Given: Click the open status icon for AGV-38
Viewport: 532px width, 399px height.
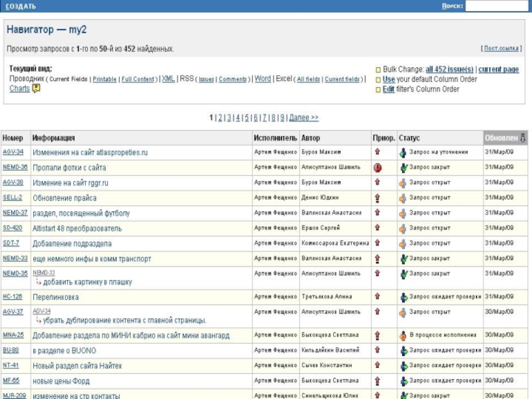Looking at the screenshot, I should (403, 183).
